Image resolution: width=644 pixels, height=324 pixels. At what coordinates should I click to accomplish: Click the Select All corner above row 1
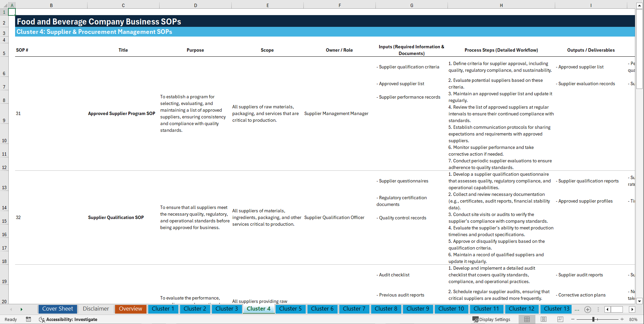4,5
